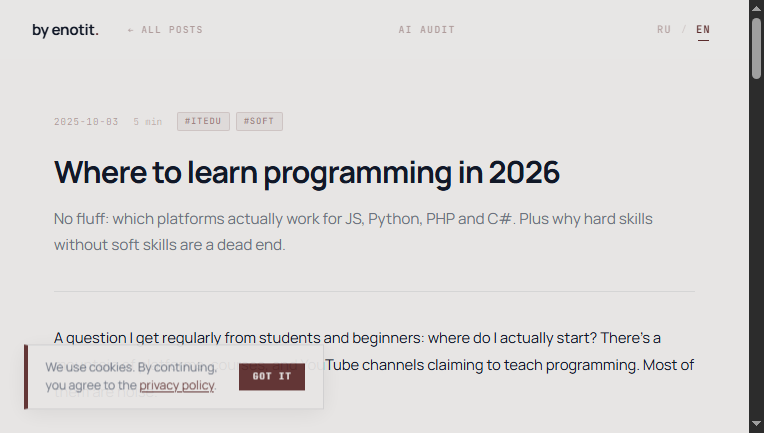Screen dimensions: 764x433
Task: Go back via '← ALL POSTS'
Action: 165,30
